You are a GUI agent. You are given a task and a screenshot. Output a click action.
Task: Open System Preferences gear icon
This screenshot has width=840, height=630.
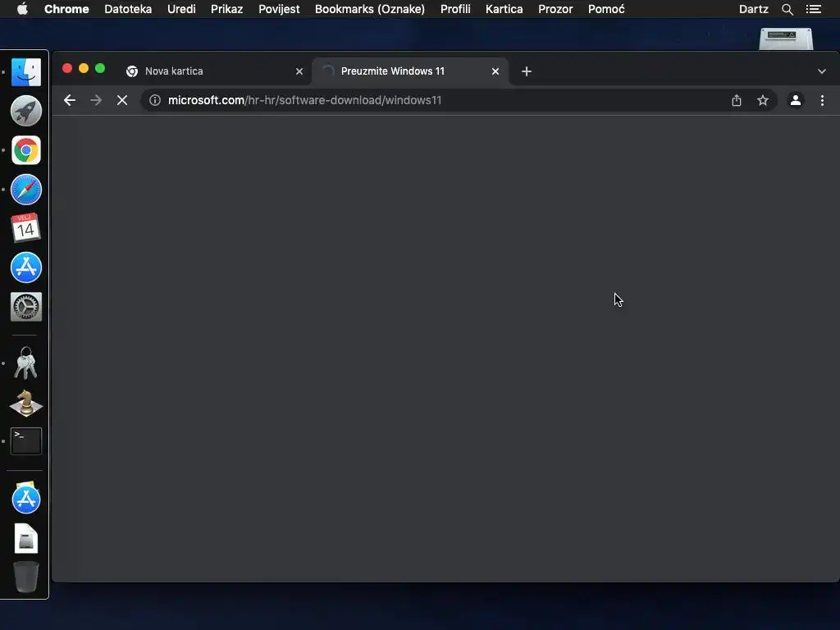coord(25,307)
